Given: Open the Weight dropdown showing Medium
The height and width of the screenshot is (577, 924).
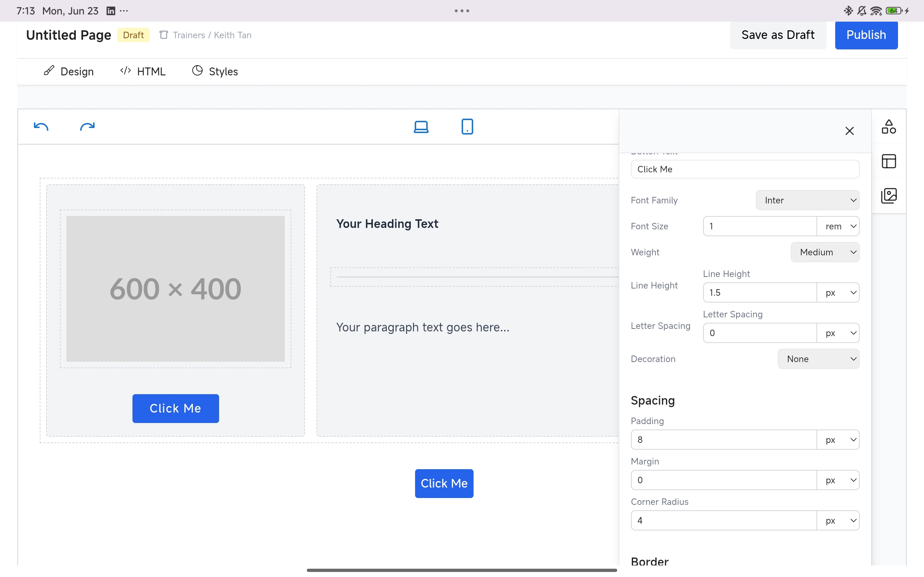Looking at the screenshot, I should click(x=825, y=252).
